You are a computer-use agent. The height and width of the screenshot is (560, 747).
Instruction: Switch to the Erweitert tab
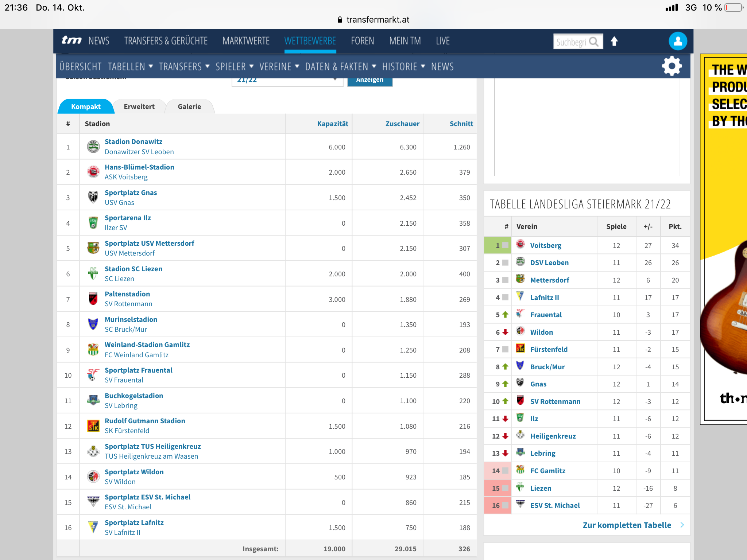tap(139, 106)
